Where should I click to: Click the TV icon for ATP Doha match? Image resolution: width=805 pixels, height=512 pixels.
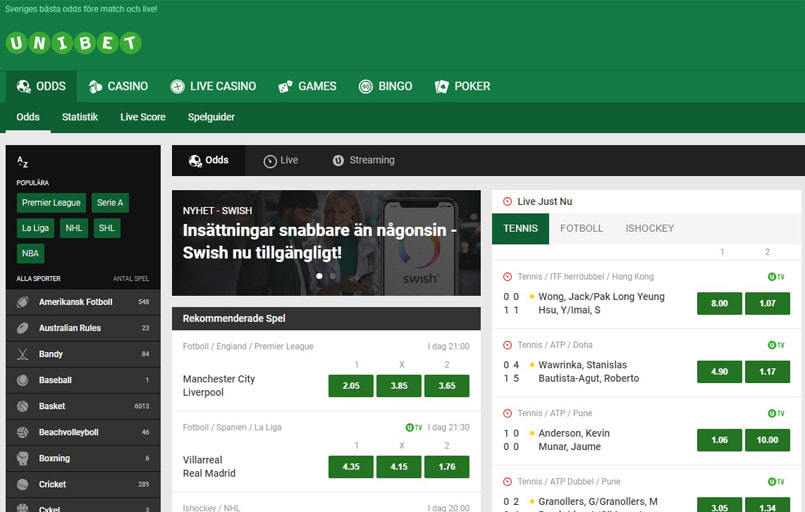776,345
